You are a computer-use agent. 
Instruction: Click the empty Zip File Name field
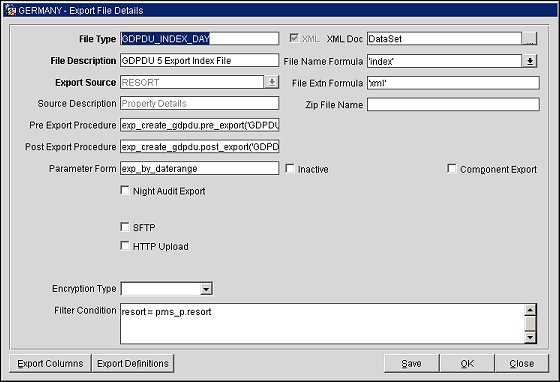(x=453, y=105)
